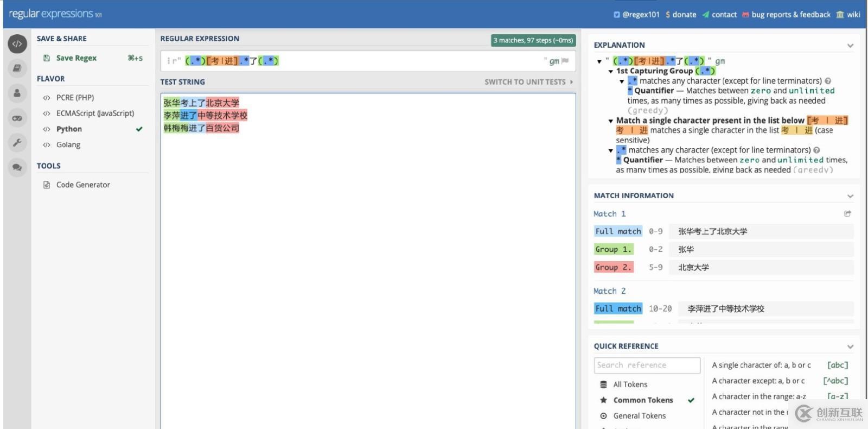This screenshot has height=429, width=868.
Task: Click the All Tokens stack icon
Action: coord(603,384)
